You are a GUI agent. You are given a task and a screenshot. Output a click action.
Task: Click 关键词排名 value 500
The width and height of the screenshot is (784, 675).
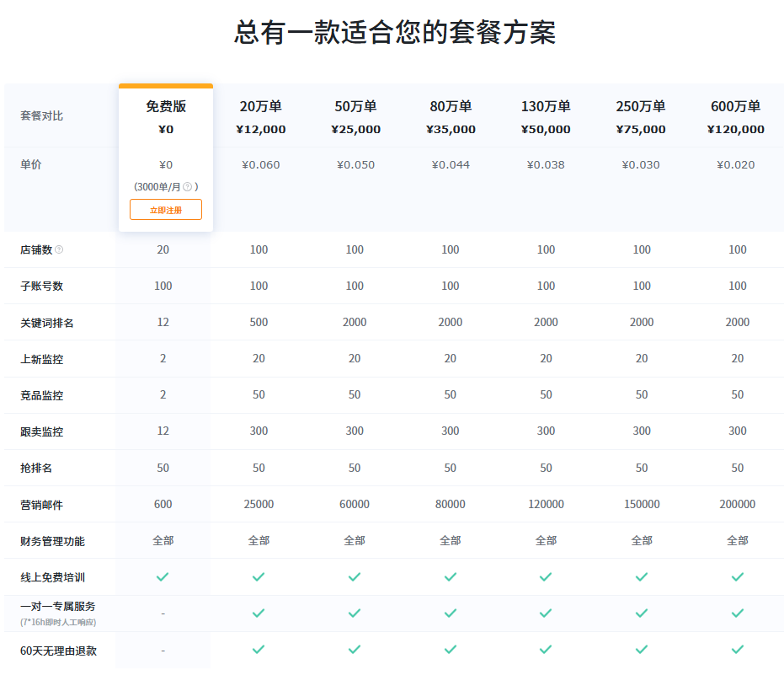click(x=259, y=322)
